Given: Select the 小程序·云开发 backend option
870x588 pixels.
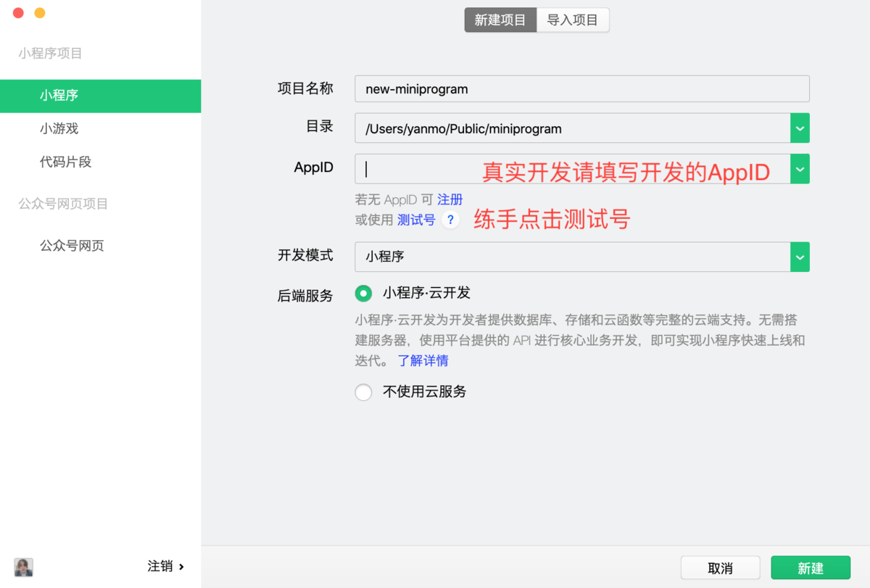Looking at the screenshot, I should click(x=363, y=293).
